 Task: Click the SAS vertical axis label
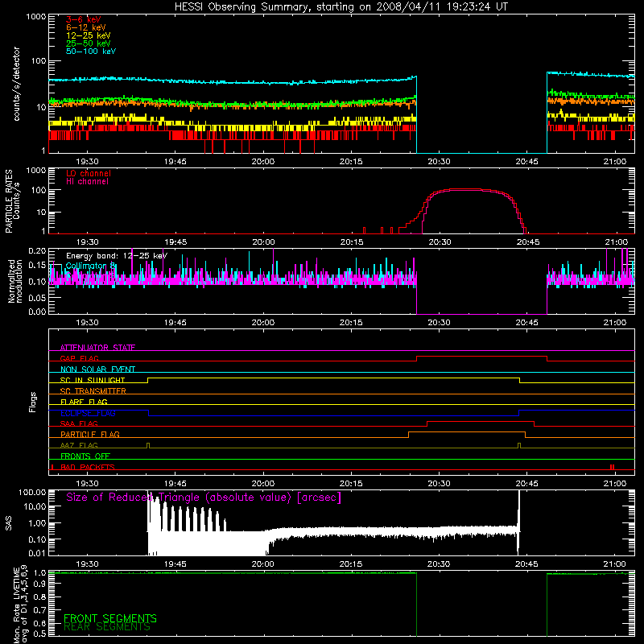pyautogui.click(x=8, y=523)
